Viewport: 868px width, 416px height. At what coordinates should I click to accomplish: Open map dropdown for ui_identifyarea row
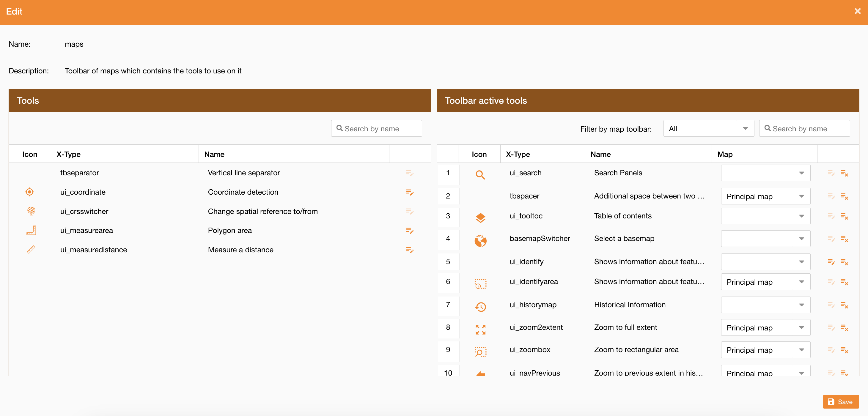click(765, 282)
